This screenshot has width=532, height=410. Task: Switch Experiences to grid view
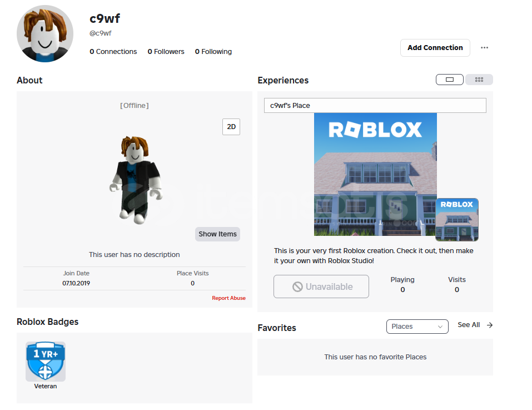(479, 80)
